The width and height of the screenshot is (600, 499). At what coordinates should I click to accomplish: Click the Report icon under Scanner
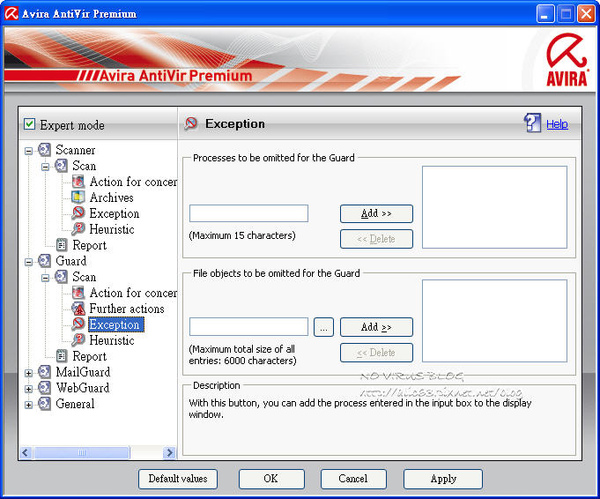[61, 245]
